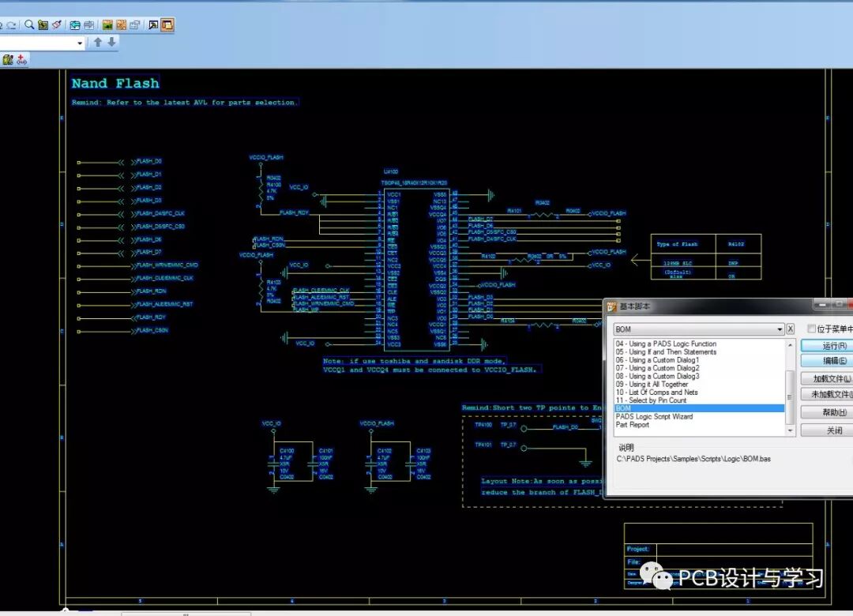The width and height of the screenshot is (853, 616).
Task: Select 'Part Report' in script list
Action: point(633,425)
